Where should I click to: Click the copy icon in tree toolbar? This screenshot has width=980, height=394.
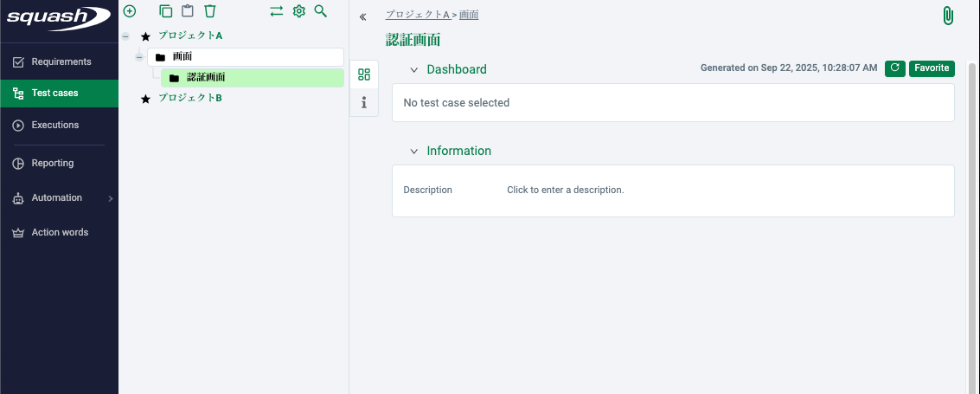click(165, 10)
